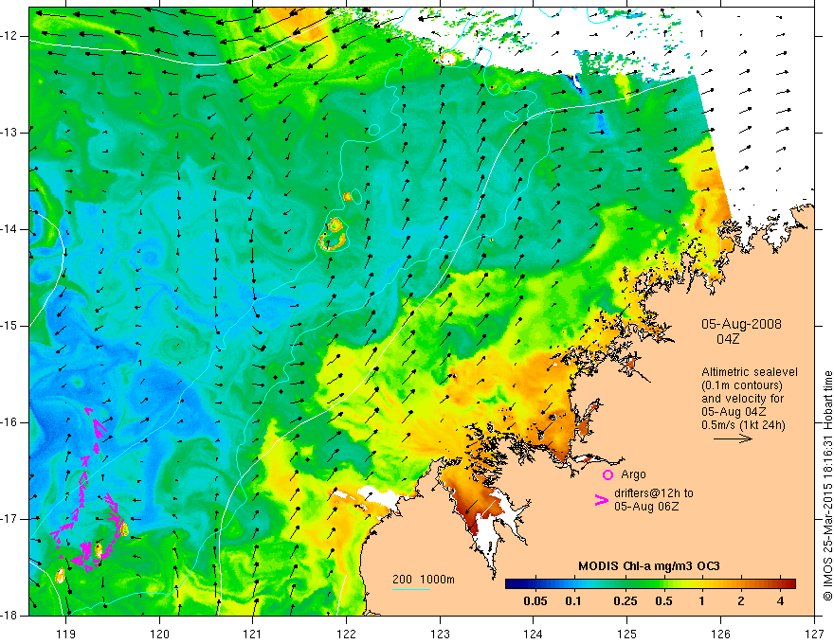834x644 pixels.
Task: Click the magenta Argo circle legend symbol
Action: click(x=607, y=474)
